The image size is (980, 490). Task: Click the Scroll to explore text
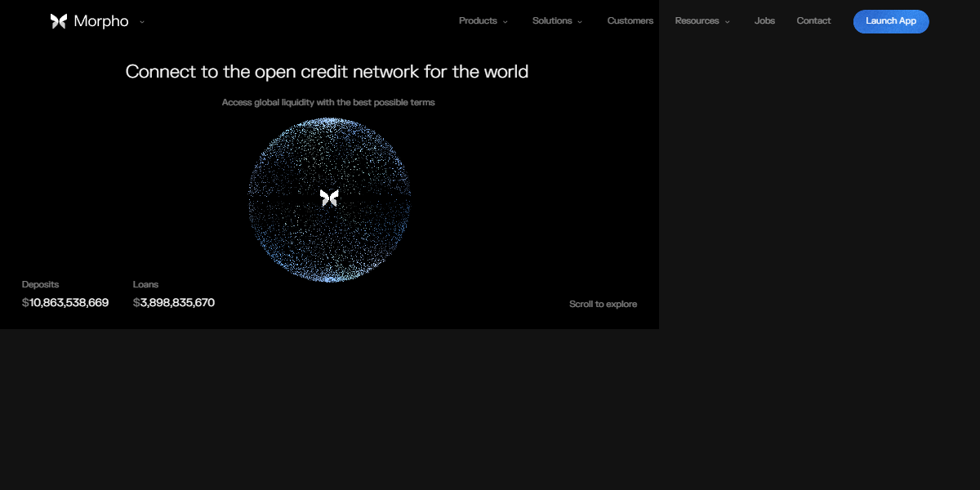tap(603, 304)
